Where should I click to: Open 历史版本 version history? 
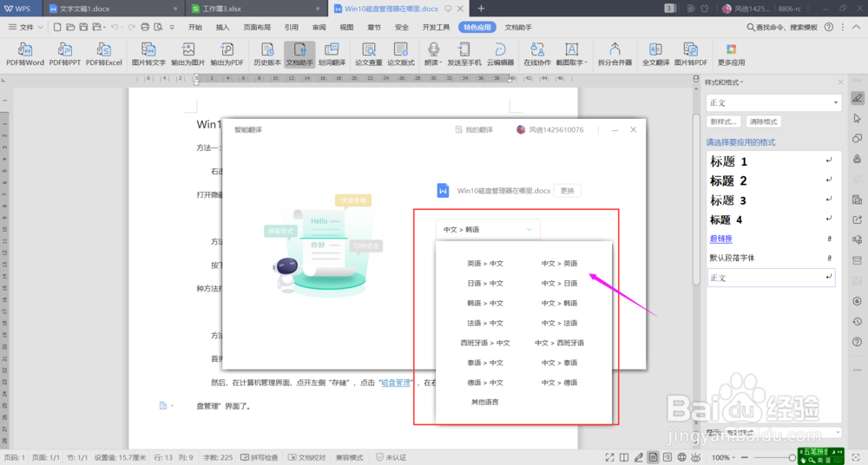[x=267, y=55]
